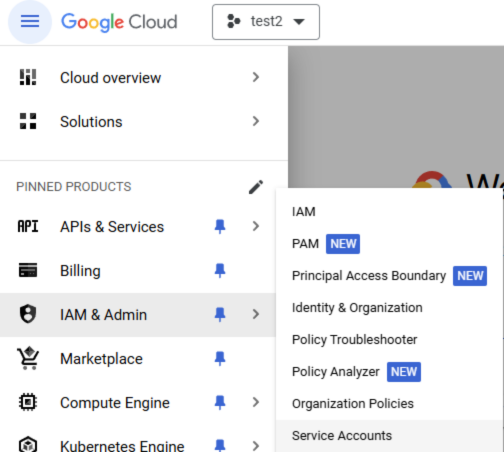Open APIs & Services menu item
The image size is (504, 452).
[112, 227]
